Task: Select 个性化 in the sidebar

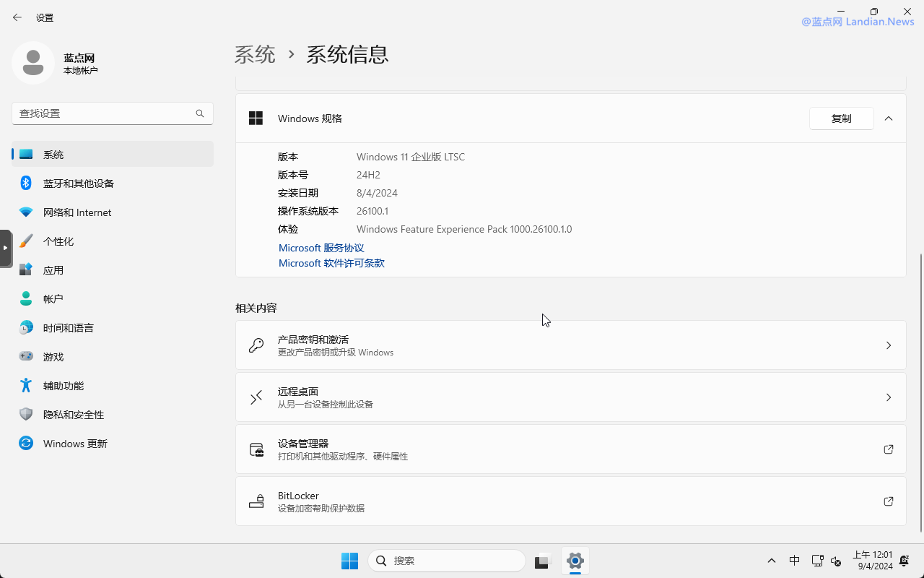Action: coord(113,241)
